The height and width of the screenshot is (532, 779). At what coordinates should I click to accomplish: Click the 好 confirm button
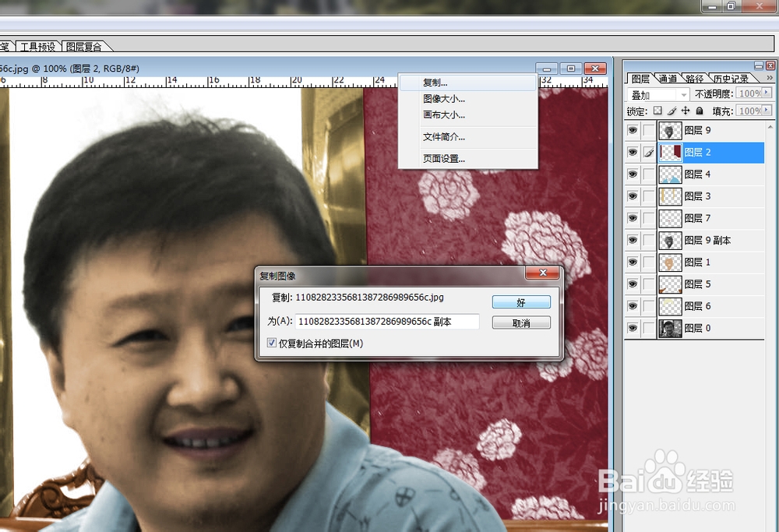click(520, 302)
